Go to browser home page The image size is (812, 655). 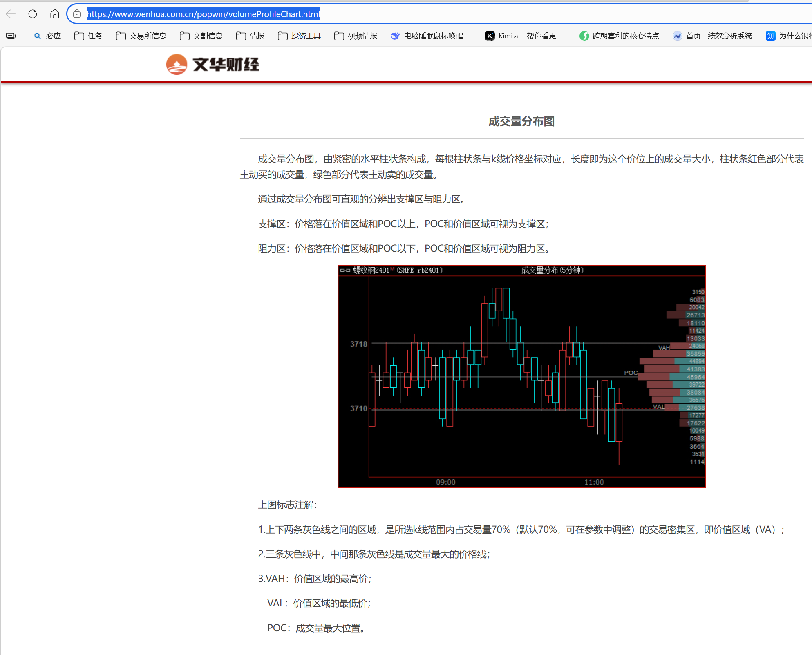[x=54, y=14]
